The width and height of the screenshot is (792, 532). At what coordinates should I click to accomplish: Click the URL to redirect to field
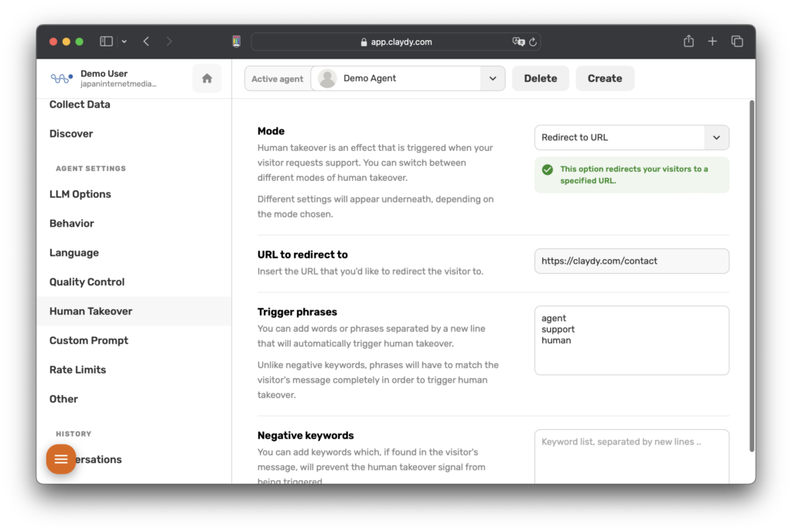[631, 261]
